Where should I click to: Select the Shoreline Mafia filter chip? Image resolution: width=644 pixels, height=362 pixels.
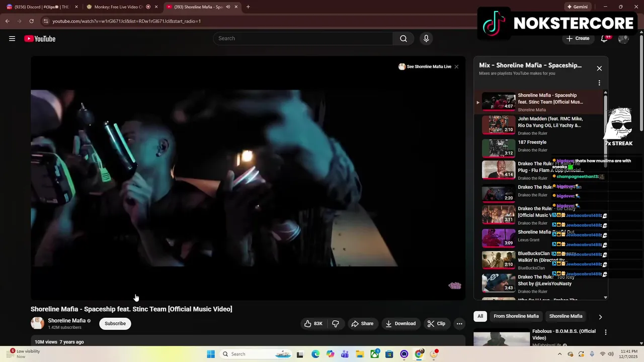pos(566,316)
